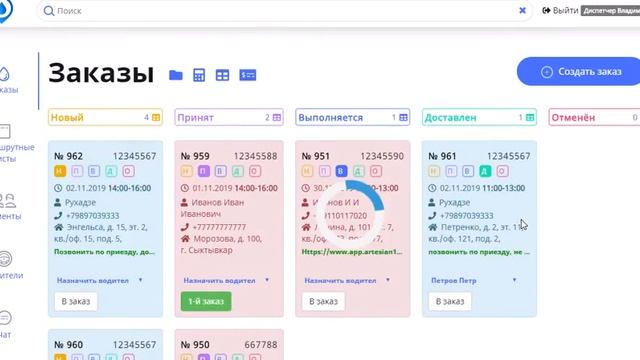Screen dimensions: 640x360
Task: Open route sheets sidebar icon
Action: [x=4, y=131]
